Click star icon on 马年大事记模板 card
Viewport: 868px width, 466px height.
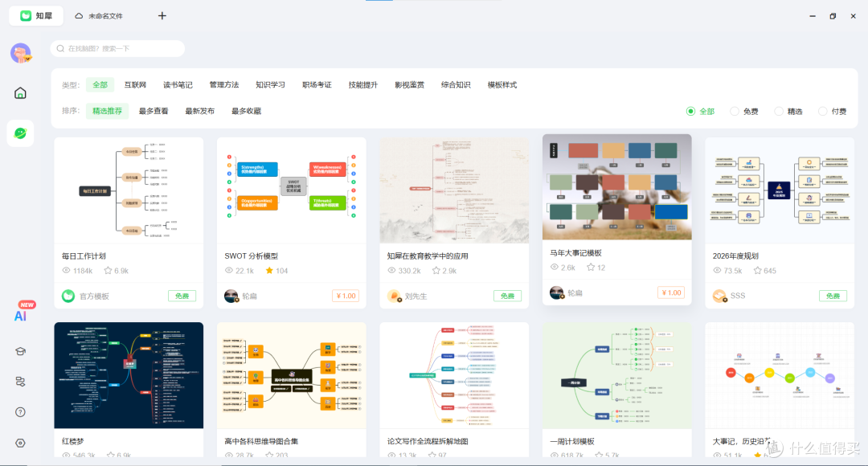591,268
